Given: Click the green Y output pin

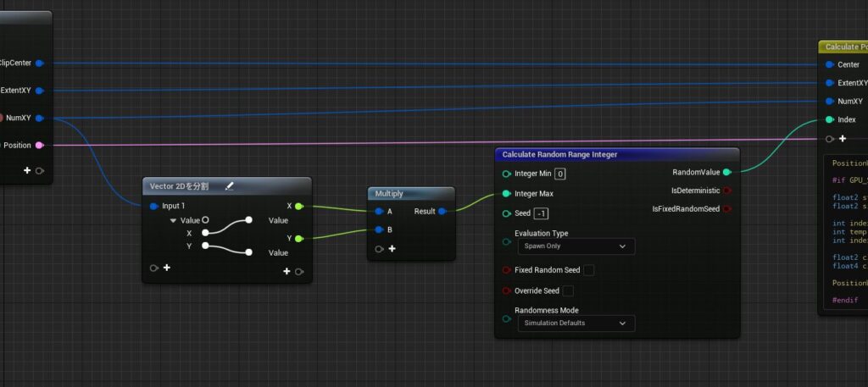Looking at the screenshot, I should pos(299,238).
